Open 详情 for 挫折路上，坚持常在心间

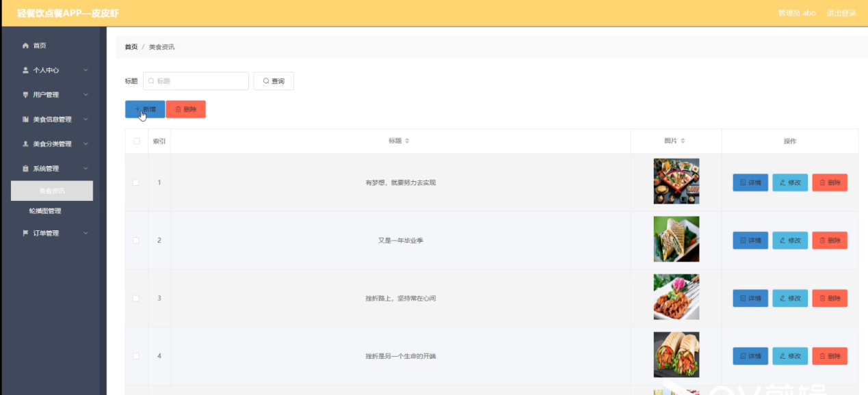point(750,299)
